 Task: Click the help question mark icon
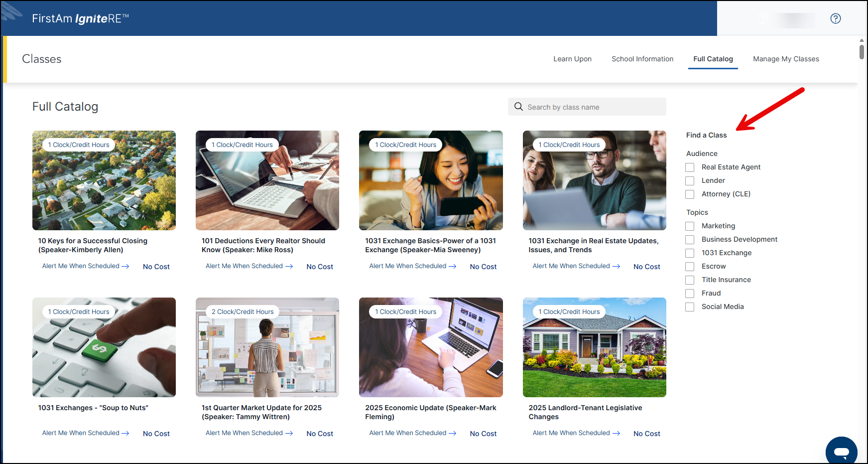click(x=835, y=18)
